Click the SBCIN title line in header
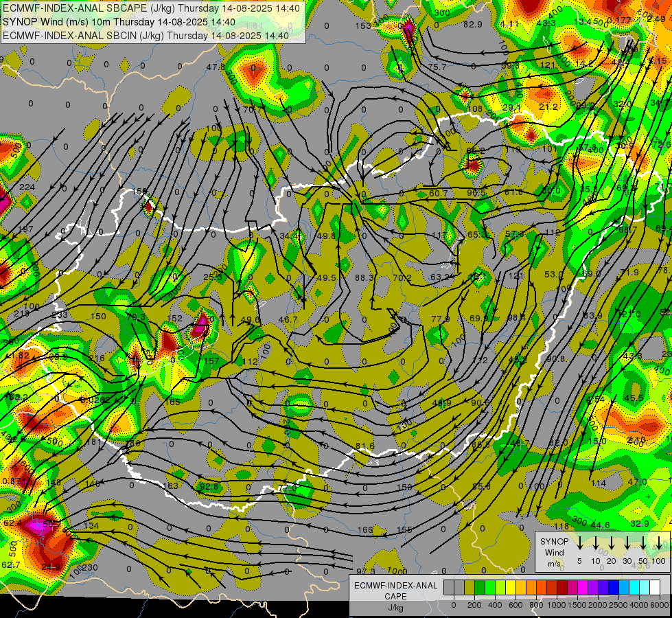Screen dimensions: 672x618 (146, 36)
